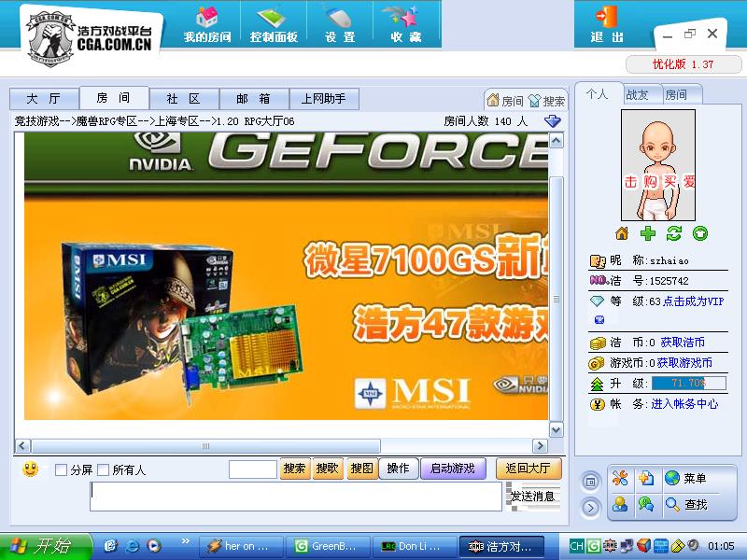The height and width of the screenshot is (560, 747).
Task: Click the user profile person icon
Action: pos(620,504)
